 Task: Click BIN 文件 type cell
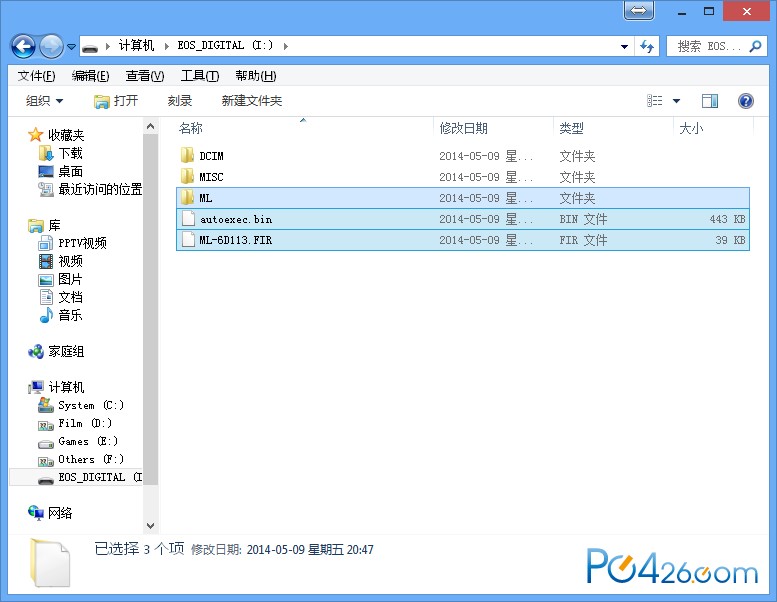[583, 219]
